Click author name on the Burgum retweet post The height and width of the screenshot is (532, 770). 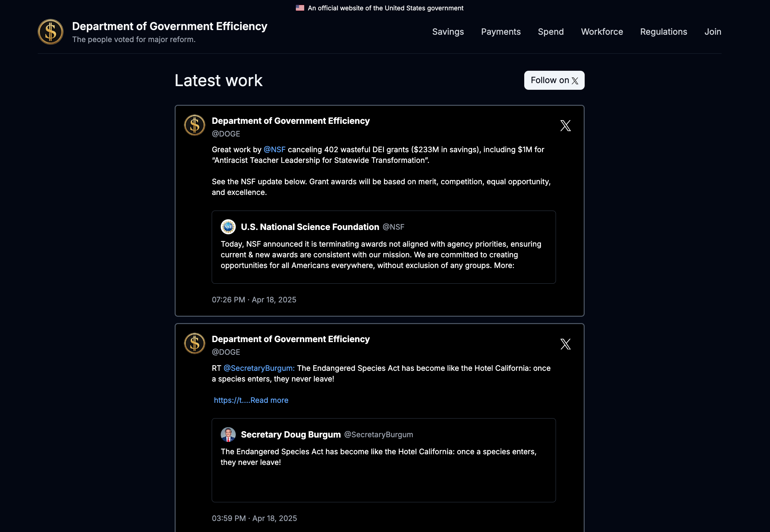[x=291, y=339]
